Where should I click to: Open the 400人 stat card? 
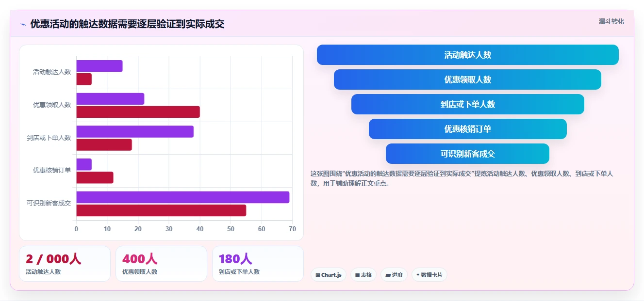pyautogui.click(x=161, y=264)
